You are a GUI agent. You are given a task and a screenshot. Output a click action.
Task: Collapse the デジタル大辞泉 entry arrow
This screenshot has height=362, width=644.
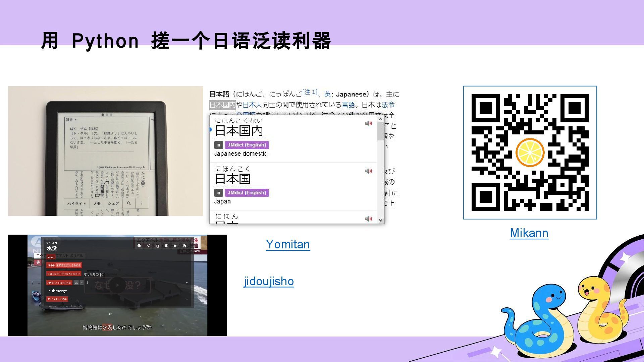click(x=187, y=299)
